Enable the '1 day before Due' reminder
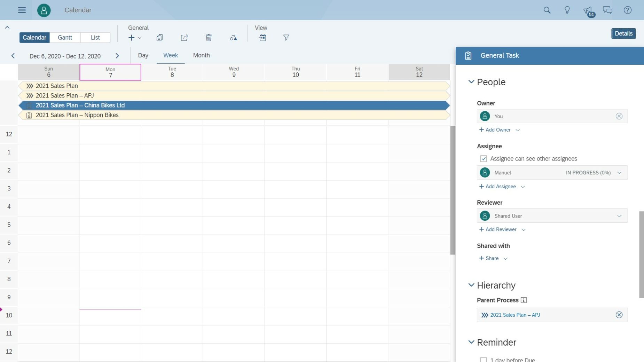 point(484,360)
